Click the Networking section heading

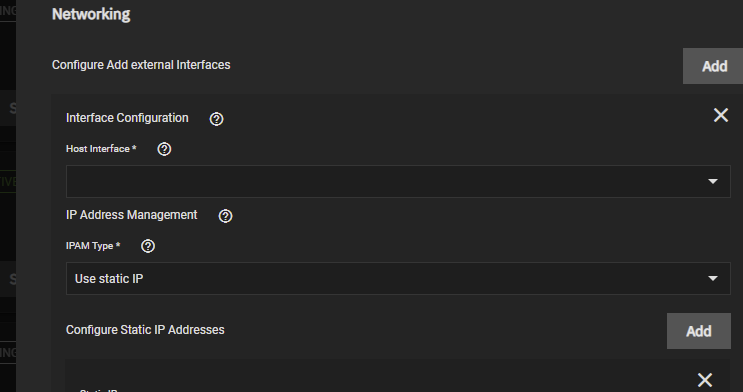[91, 14]
